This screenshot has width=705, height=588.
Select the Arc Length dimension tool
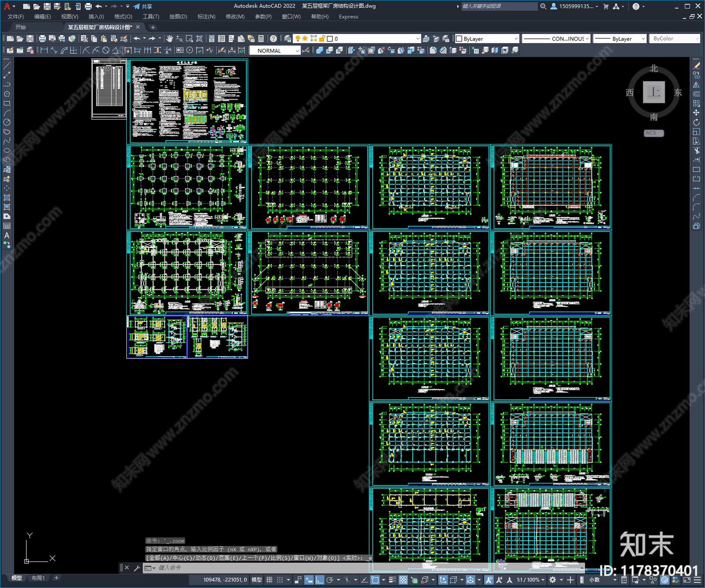click(x=64, y=50)
